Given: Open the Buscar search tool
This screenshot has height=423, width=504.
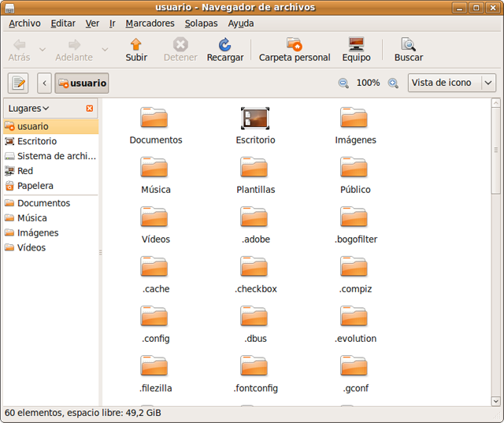Looking at the screenshot, I should click(x=408, y=45).
